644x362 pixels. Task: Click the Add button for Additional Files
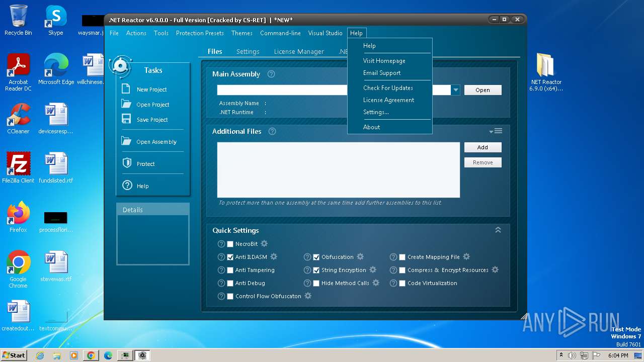(x=482, y=147)
